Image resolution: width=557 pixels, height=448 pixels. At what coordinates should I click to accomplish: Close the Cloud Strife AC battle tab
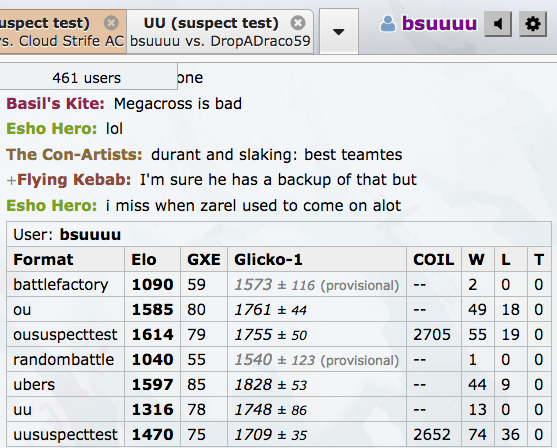point(111,23)
